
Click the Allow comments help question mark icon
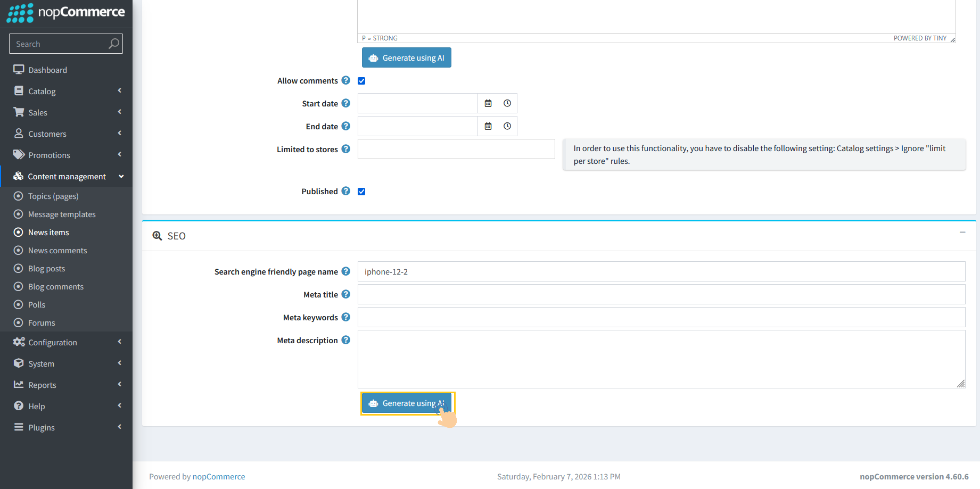346,80
